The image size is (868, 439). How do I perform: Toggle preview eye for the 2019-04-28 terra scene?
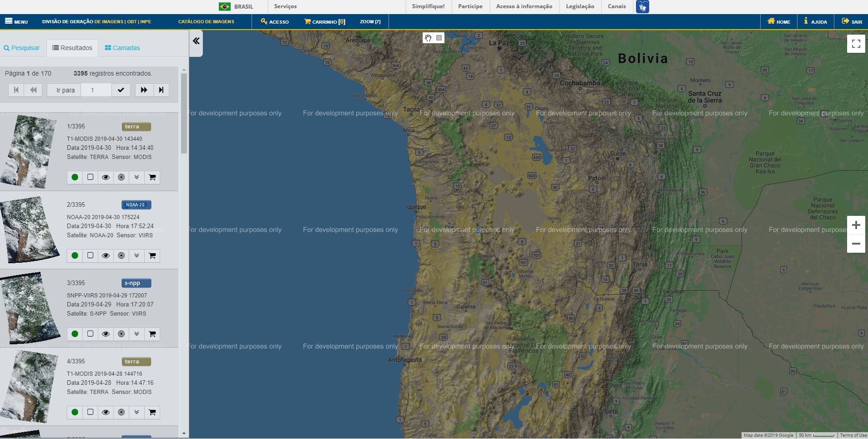pyautogui.click(x=106, y=412)
